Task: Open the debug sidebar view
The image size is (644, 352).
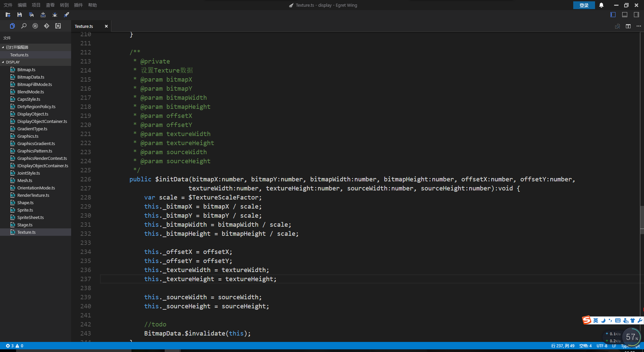Action: 35,26
